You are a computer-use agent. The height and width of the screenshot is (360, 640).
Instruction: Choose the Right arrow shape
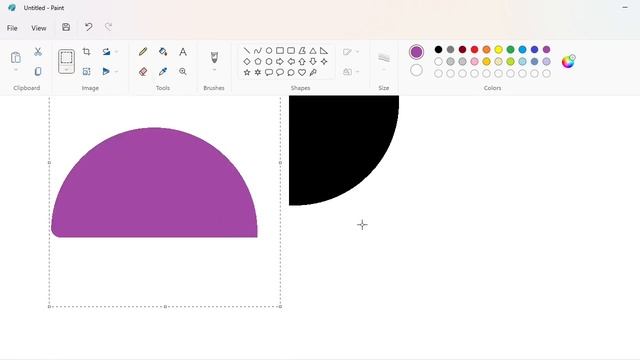point(280,61)
